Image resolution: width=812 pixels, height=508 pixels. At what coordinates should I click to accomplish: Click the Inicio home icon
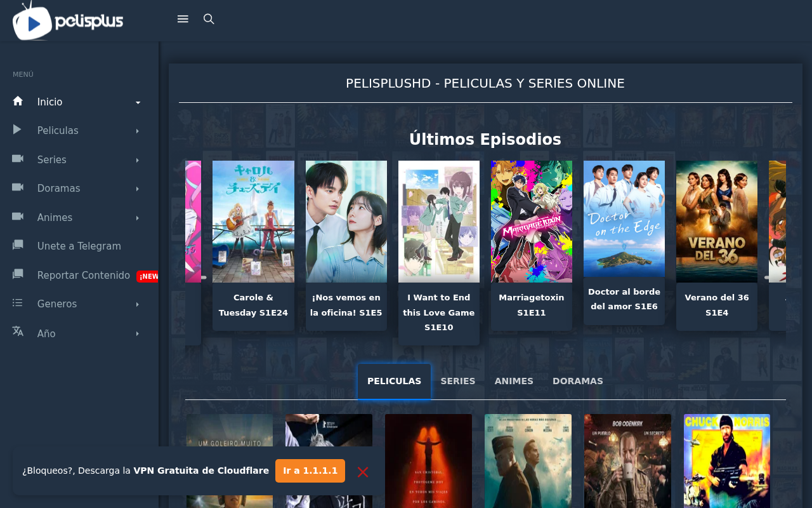(x=18, y=101)
